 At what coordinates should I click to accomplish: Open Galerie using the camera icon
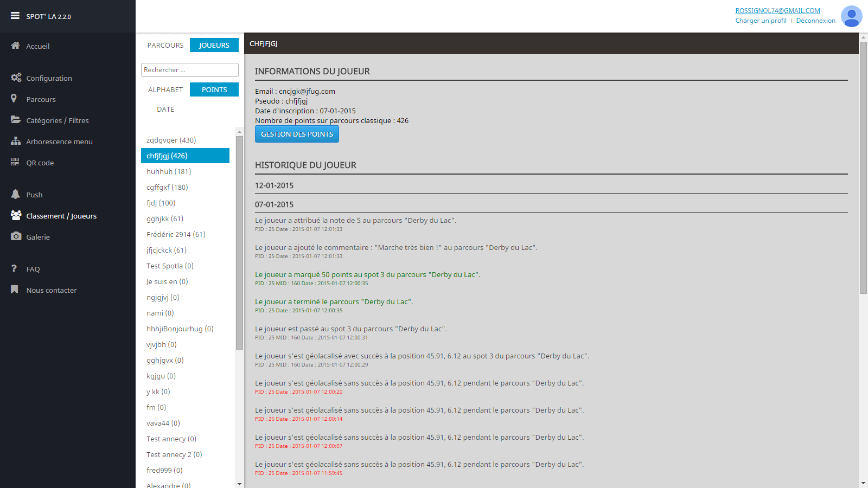pos(15,236)
